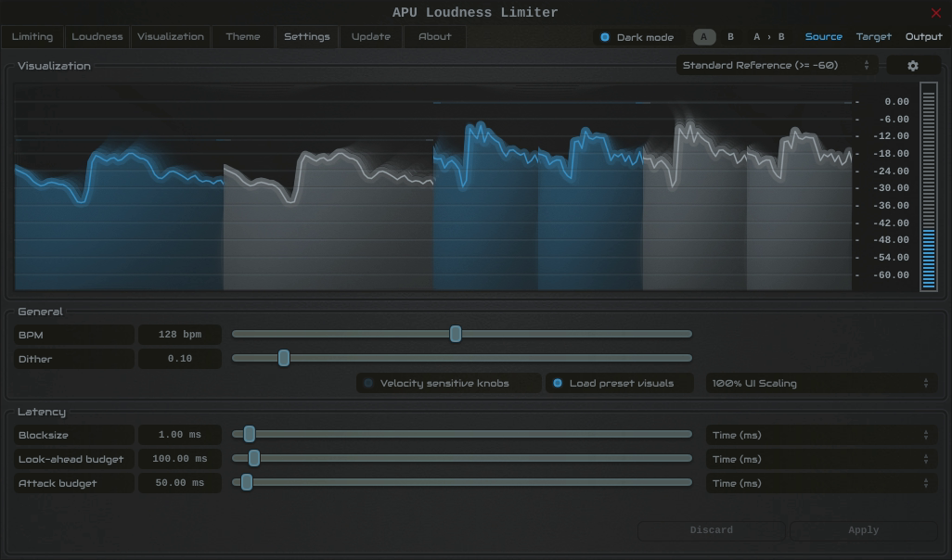Click the -60.00 scale value
This screenshot has width=952, height=560.
[x=891, y=274]
